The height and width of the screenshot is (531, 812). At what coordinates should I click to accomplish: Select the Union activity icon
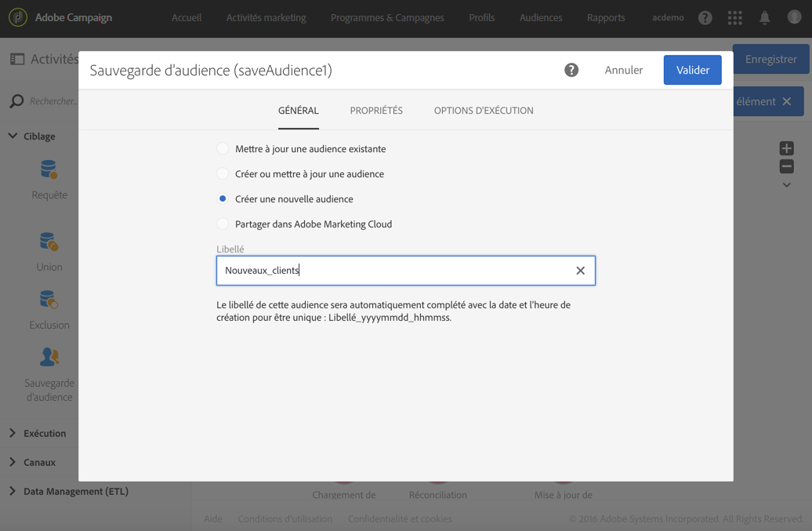[49, 242]
